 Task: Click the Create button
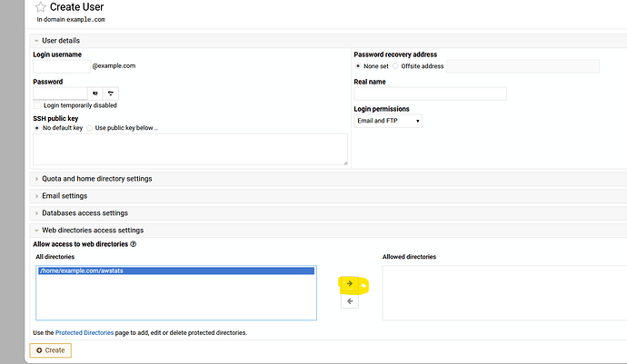pyautogui.click(x=50, y=350)
